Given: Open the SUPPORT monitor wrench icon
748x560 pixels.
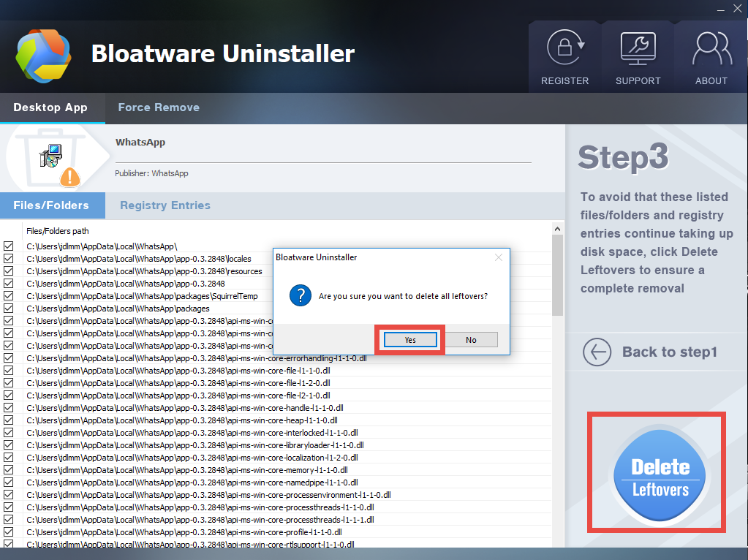Looking at the screenshot, I should click(x=638, y=49).
